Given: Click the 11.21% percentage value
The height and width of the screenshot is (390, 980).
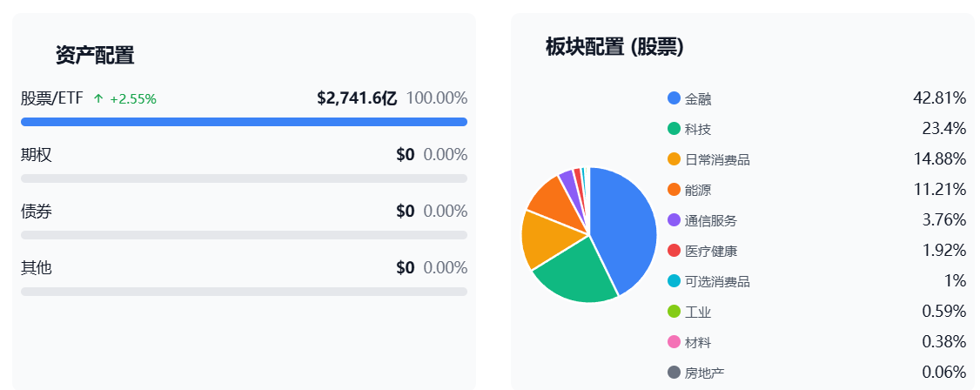Looking at the screenshot, I should click(x=940, y=190).
